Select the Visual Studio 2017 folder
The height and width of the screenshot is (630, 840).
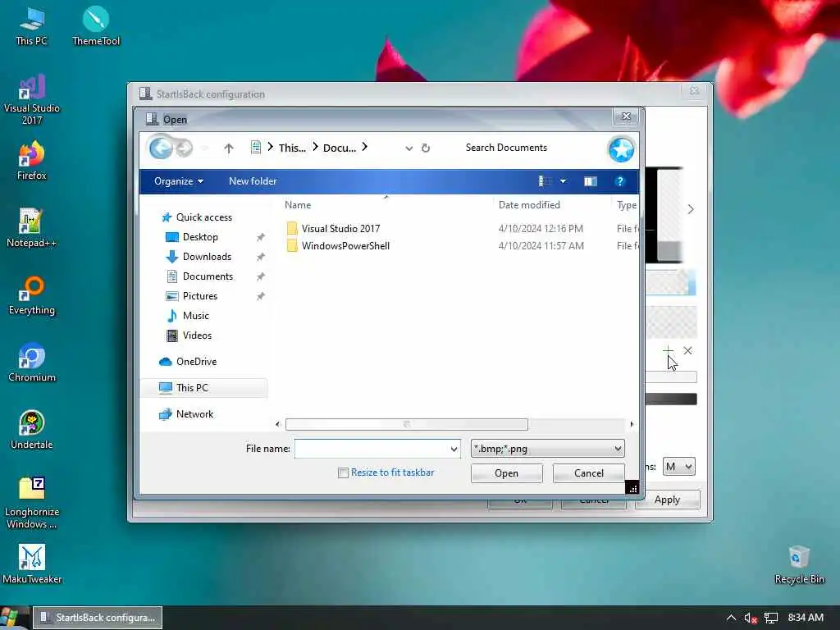click(x=340, y=229)
